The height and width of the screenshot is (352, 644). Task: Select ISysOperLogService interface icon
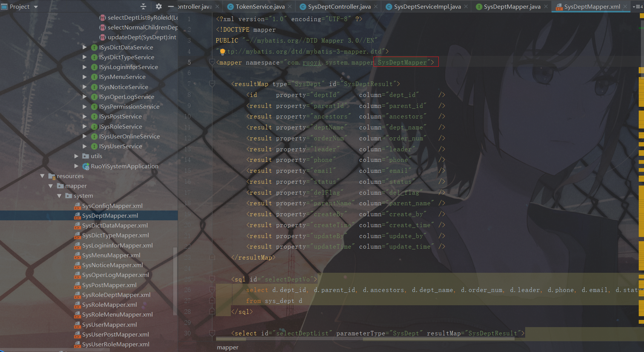(x=95, y=97)
